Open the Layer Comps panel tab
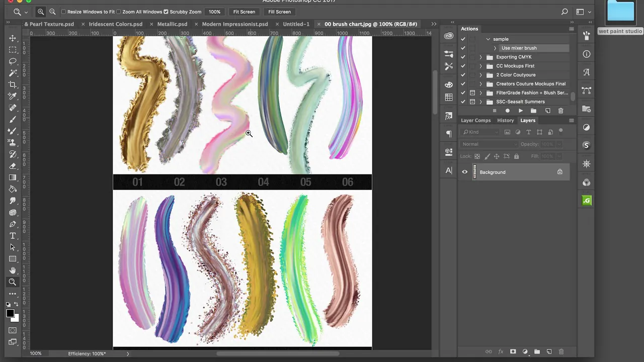Screen dimensions: 644x362 pos(475,121)
